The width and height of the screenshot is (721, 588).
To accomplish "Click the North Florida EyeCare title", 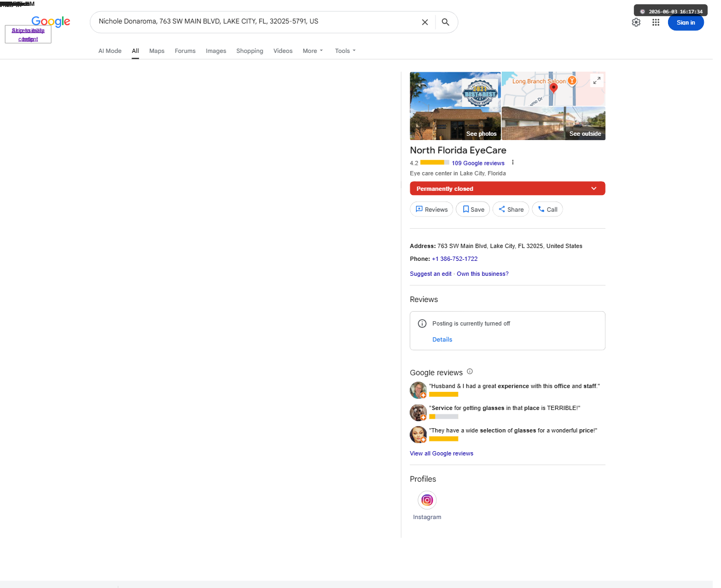I will [458, 150].
